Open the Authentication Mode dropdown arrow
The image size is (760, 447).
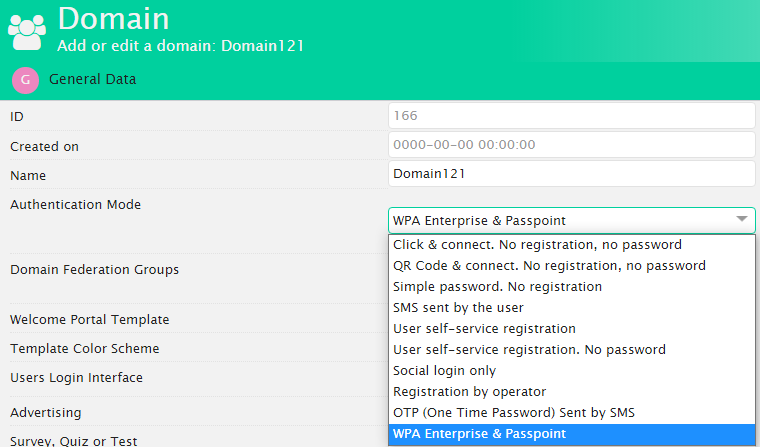[741, 219]
